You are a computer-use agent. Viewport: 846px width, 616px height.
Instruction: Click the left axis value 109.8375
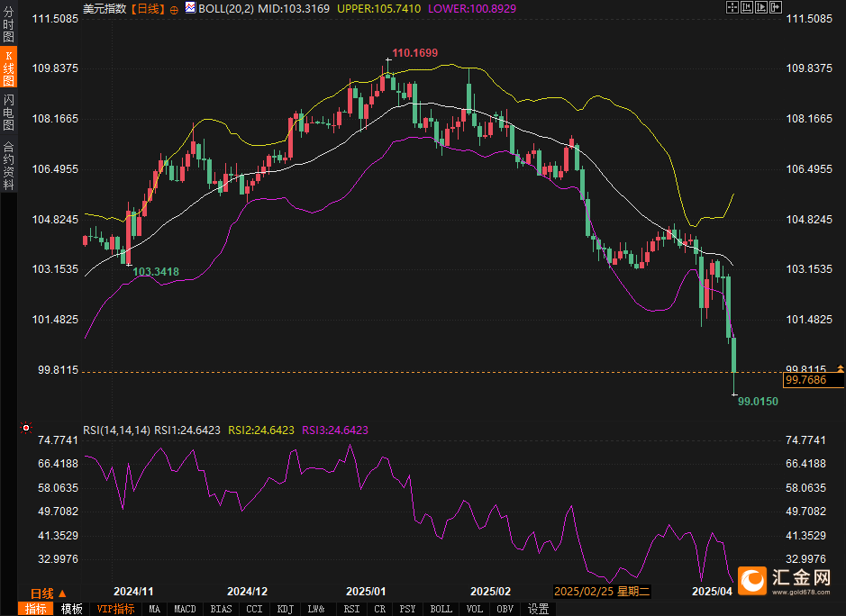55,68
